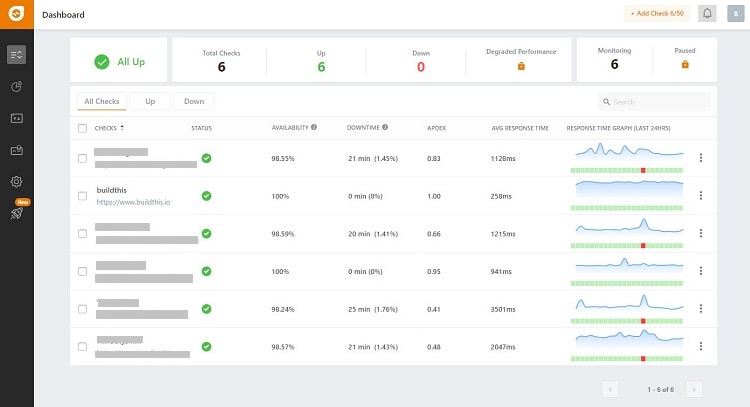The image size is (750, 407).
Task: Click the 25 min (1.76%) downtime value
Action: [x=373, y=309]
